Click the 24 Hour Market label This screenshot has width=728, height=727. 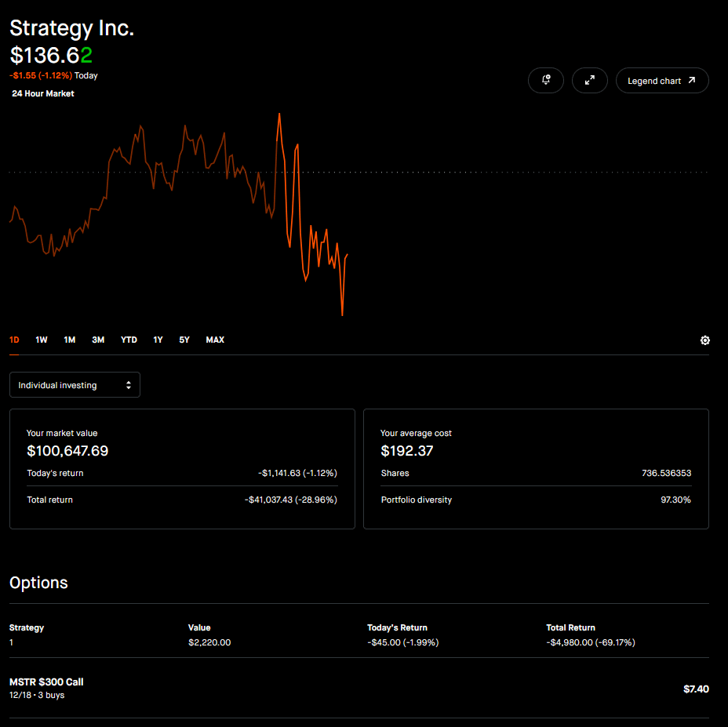pos(43,93)
